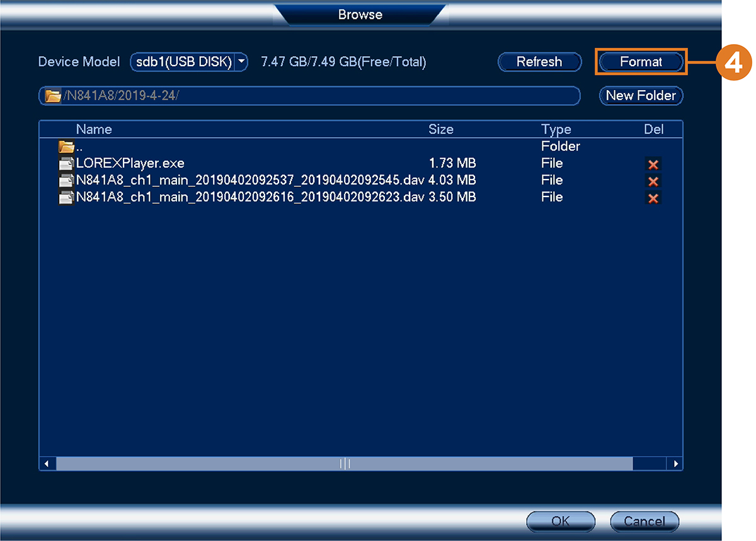Image resolution: width=756 pixels, height=541 pixels.
Task: Refresh the USB file list
Action: coord(539,62)
